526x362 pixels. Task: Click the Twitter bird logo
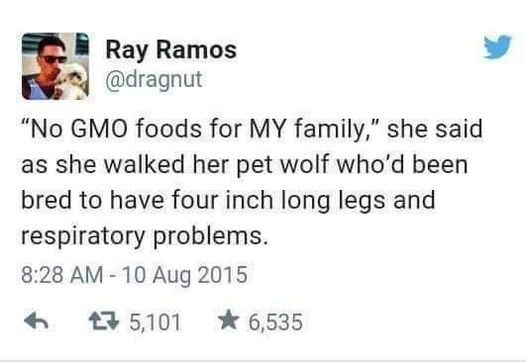pos(497,47)
